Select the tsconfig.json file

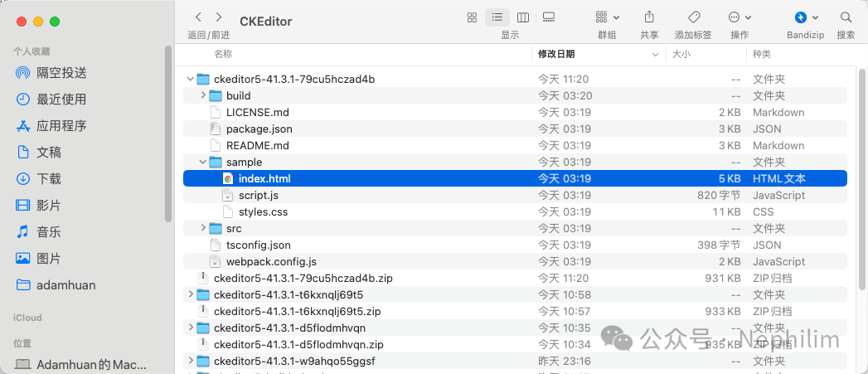(x=258, y=245)
